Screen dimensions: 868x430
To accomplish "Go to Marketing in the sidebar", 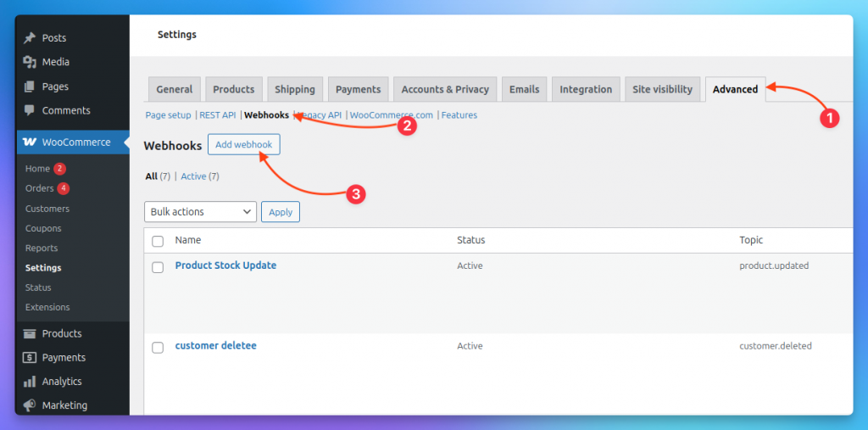I will click(64, 405).
